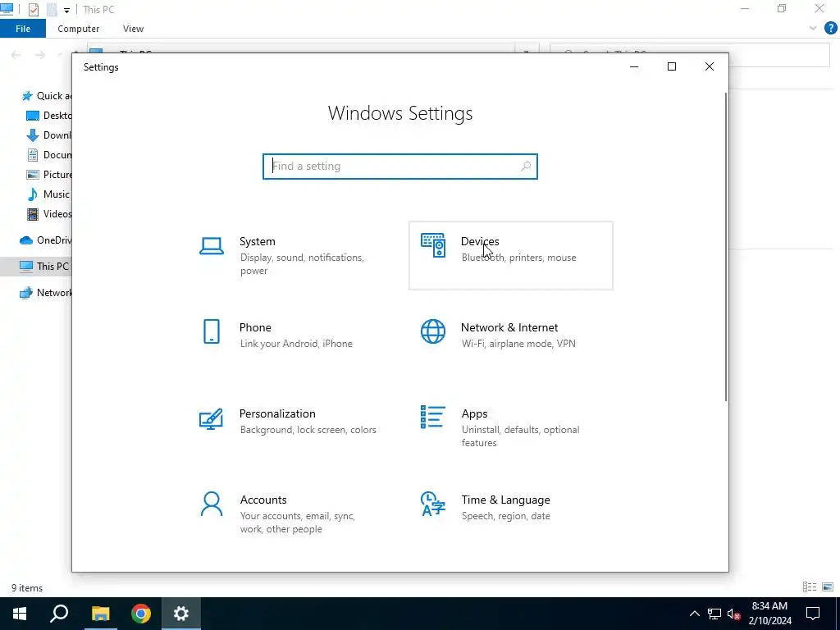
Task: Click the File Explorer Help icon
Action: 830,29
